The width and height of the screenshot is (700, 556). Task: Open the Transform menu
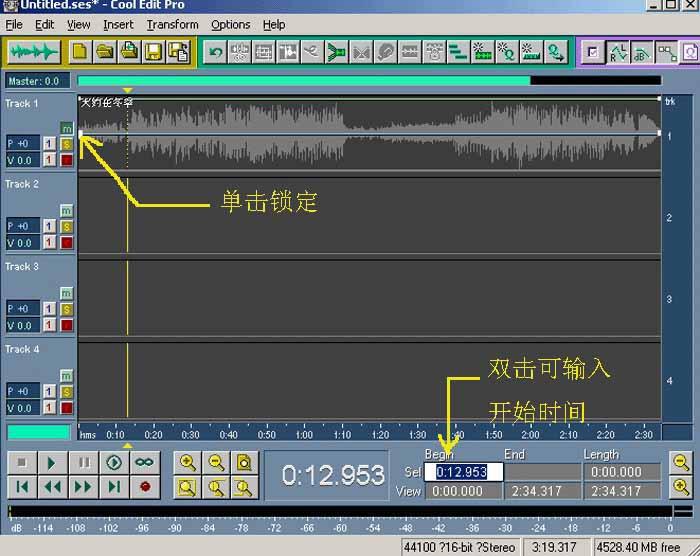(172, 24)
